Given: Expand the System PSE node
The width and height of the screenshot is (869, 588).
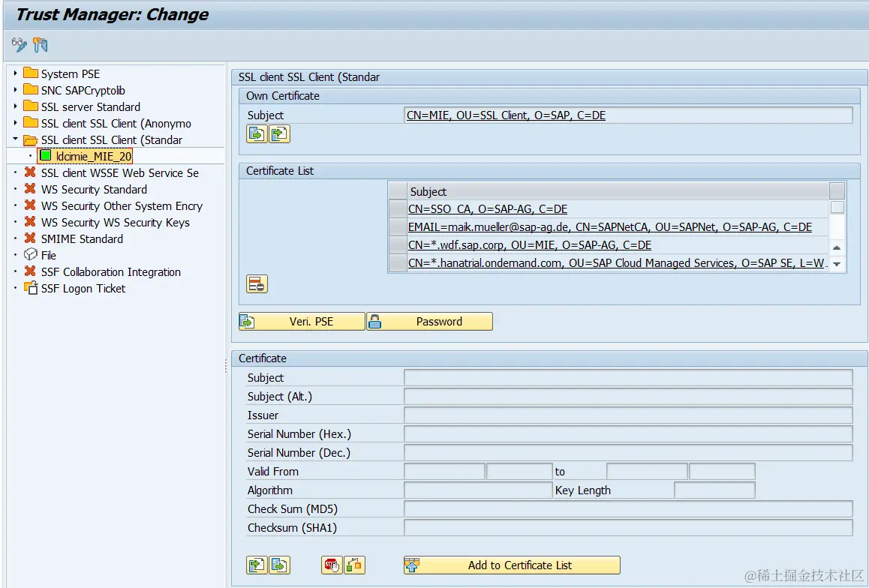Looking at the screenshot, I should [x=16, y=73].
